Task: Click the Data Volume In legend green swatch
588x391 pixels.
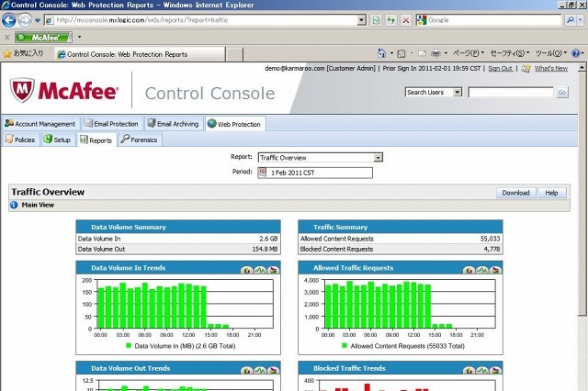Action: tap(129, 345)
